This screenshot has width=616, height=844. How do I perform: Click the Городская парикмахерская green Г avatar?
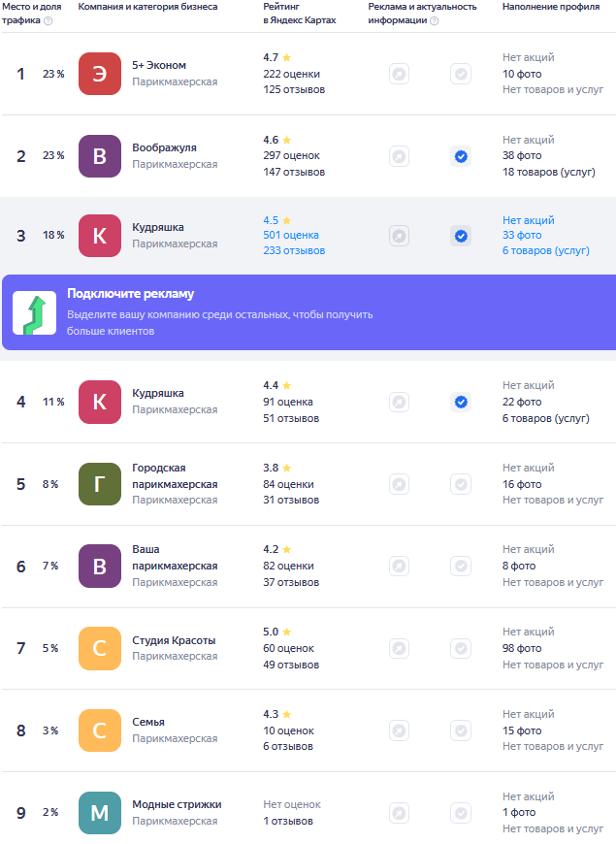click(x=100, y=484)
